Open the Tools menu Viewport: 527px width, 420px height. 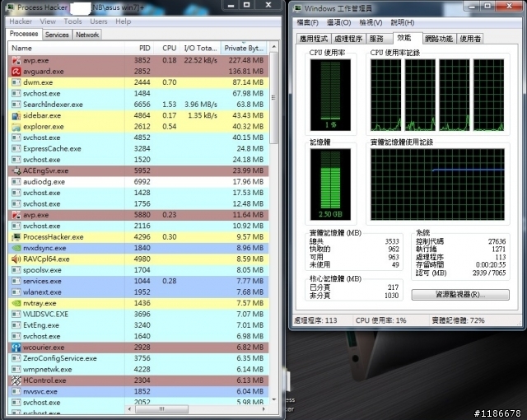[73, 21]
